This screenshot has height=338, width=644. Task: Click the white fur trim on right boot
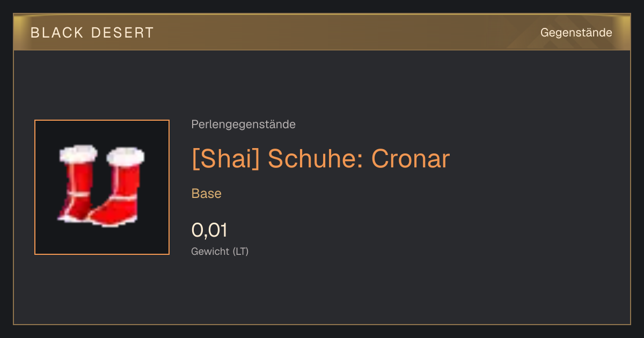[126, 156]
